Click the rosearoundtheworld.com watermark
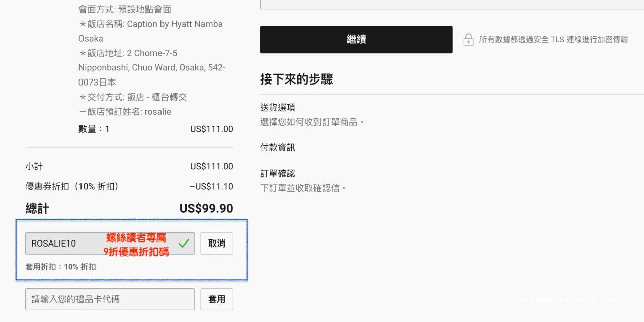 562,299
